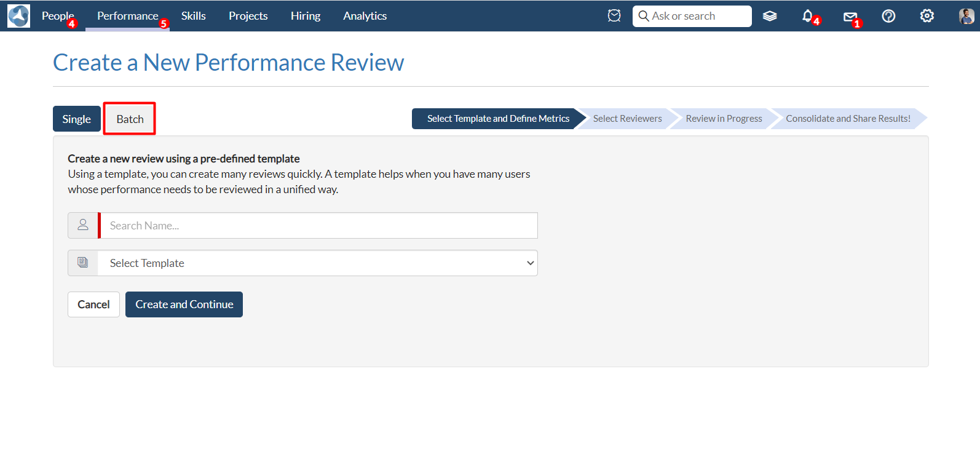This screenshot has height=457, width=980.
Task: Open the user profile avatar
Action: 966,16
